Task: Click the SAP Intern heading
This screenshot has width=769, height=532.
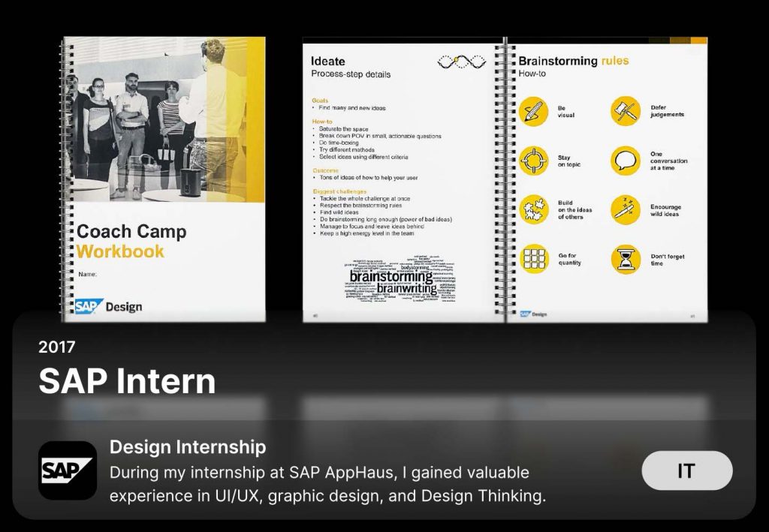Action: (127, 381)
